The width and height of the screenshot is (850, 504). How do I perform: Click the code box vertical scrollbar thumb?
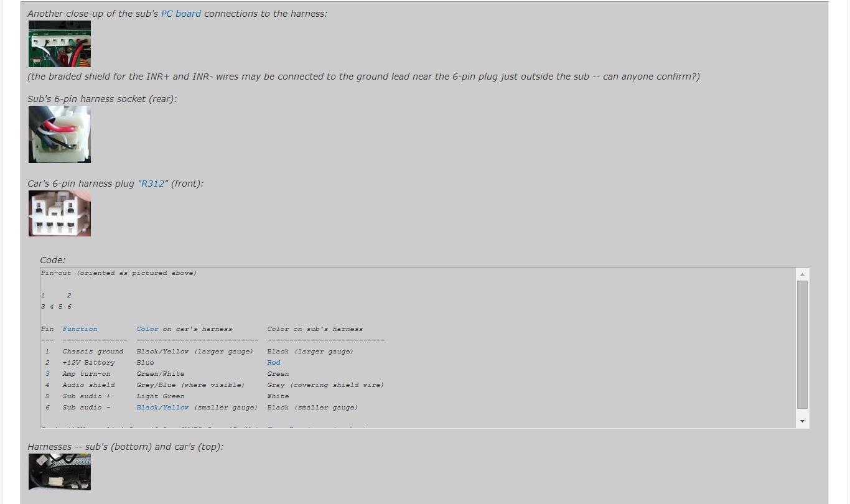pyautogui.click(x=802, y=344)
